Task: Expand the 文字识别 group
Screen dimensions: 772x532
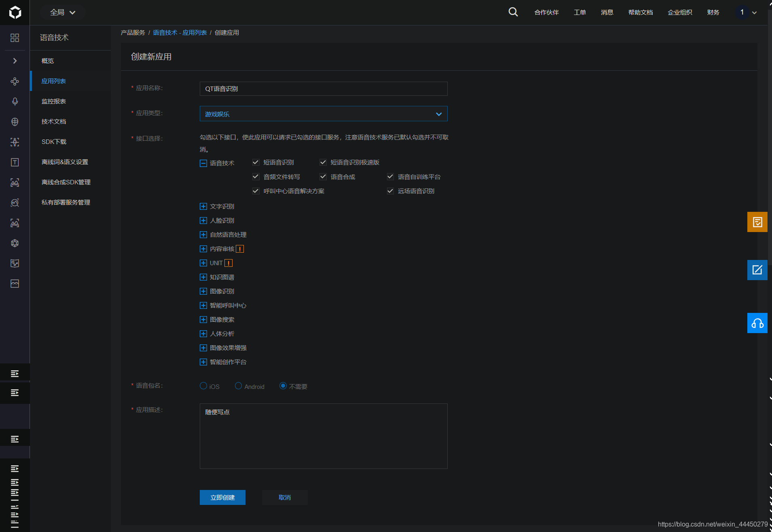Action: 203,207
